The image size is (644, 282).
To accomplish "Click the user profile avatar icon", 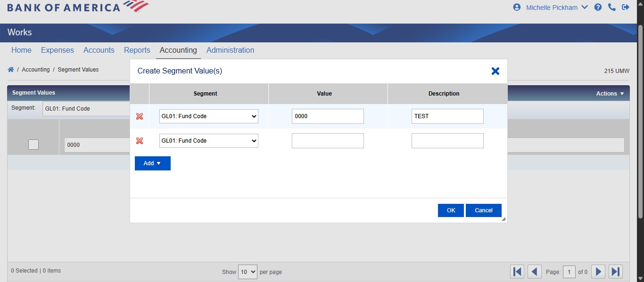I will (516, 7).
